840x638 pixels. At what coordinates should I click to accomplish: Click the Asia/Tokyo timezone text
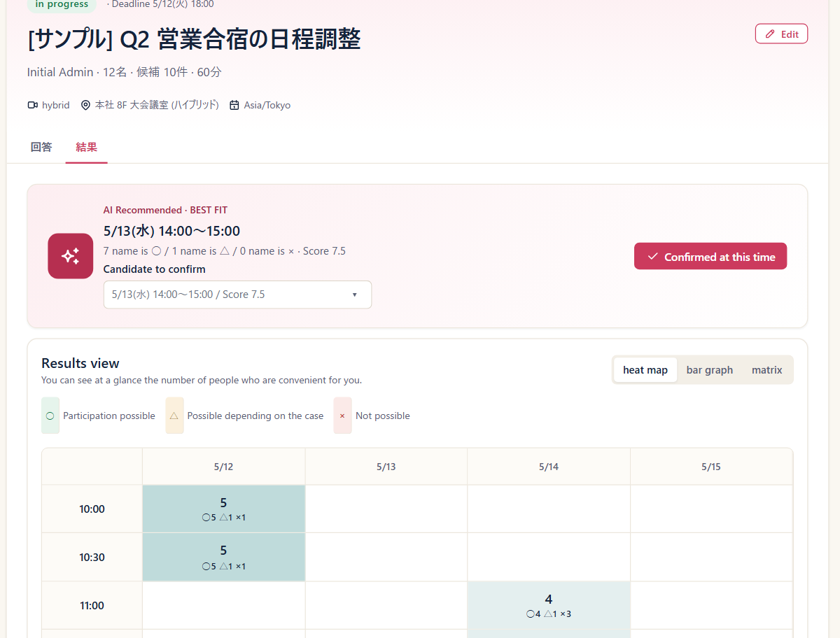267,105
